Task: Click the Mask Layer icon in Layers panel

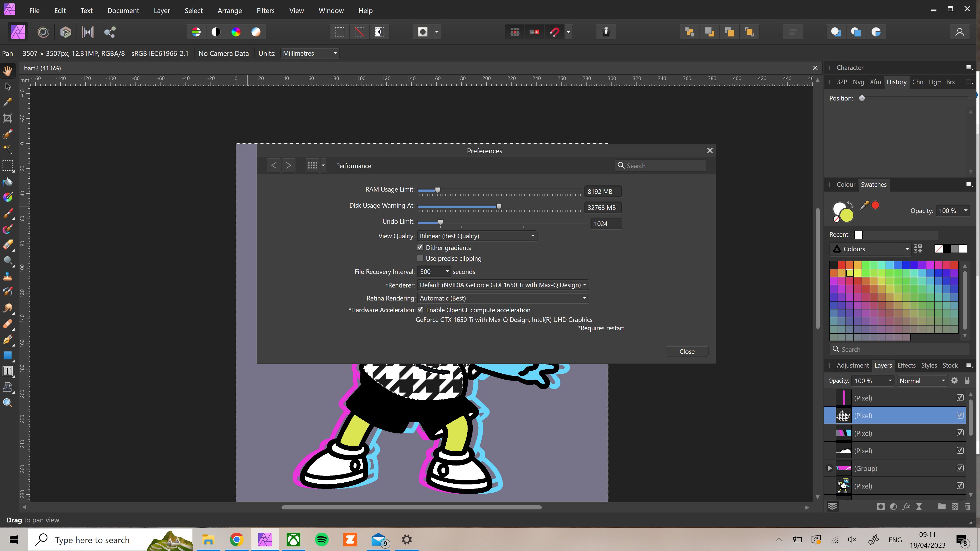Action: click(880, 507)
